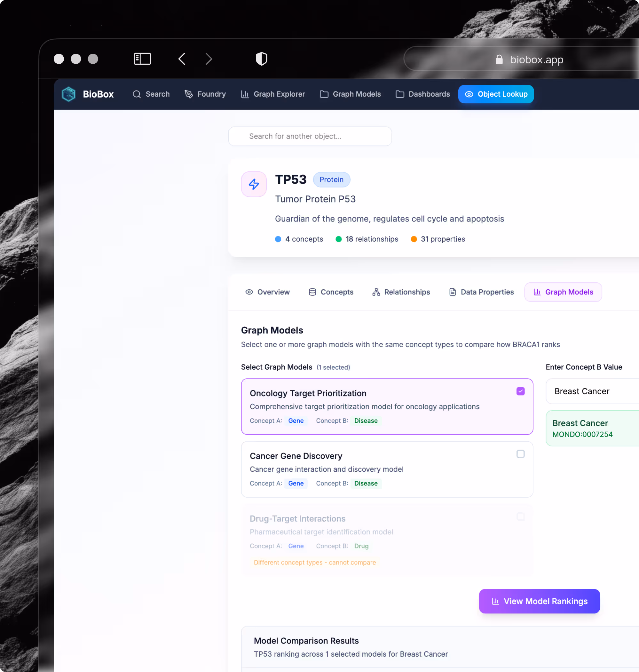Click the BioBox cube logo icon
The image size is (639, 672).
(68, 94)
